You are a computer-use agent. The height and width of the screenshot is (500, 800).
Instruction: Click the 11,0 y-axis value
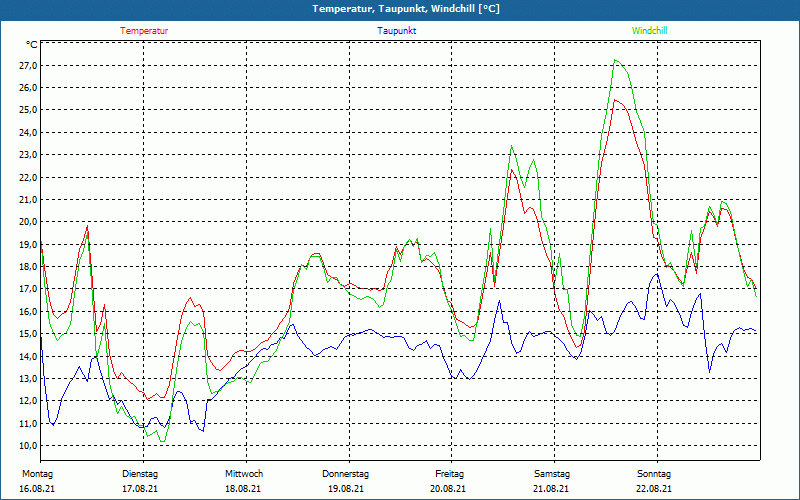tap(28, 423)
